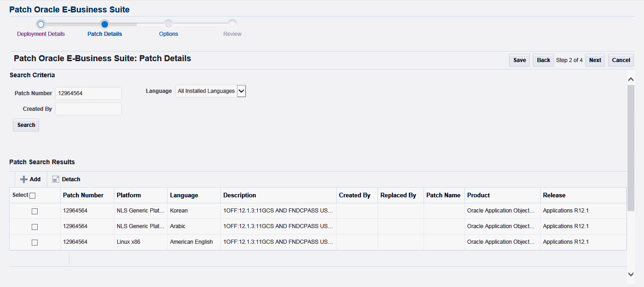
Task: Click patch number 12964564 in Korean row
Action: (75, 211)
